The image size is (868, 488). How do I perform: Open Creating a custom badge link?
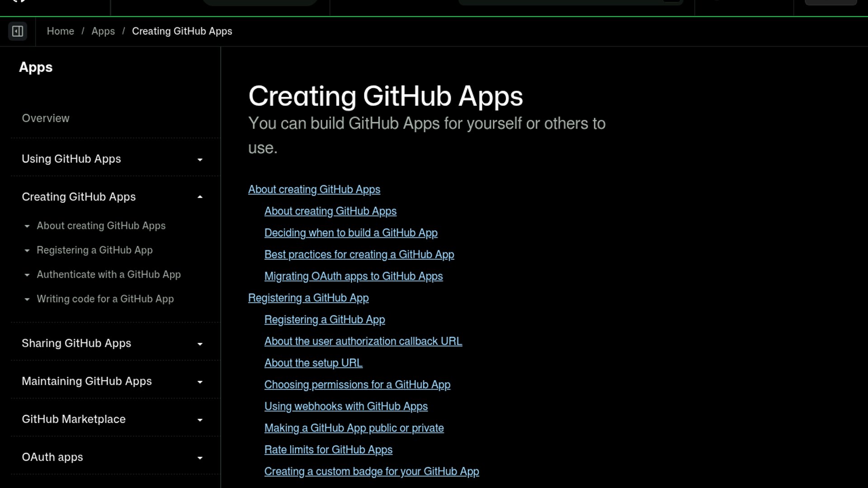(372, 471)
